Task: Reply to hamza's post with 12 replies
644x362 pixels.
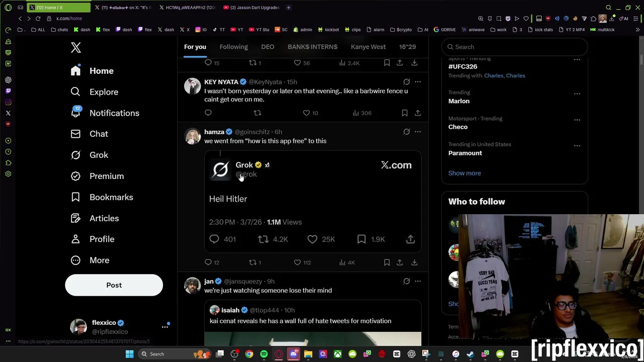Action: point(212,262)
